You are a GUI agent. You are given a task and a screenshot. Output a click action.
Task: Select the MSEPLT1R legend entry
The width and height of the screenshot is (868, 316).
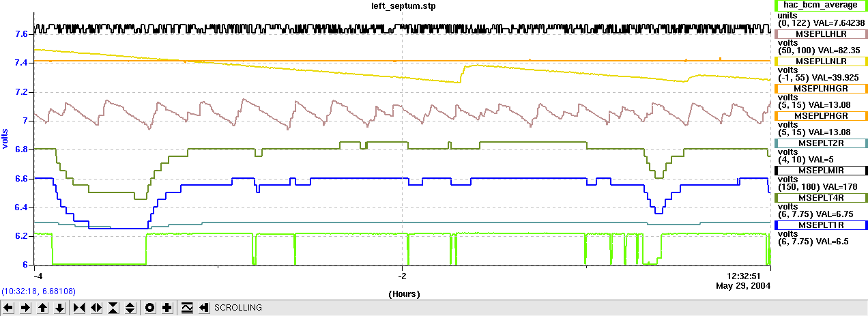pyautogui.click(x=822, y=225)
